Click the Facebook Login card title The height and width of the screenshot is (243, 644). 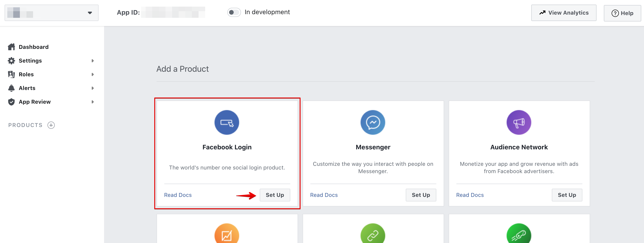click(x=227, y=147)
